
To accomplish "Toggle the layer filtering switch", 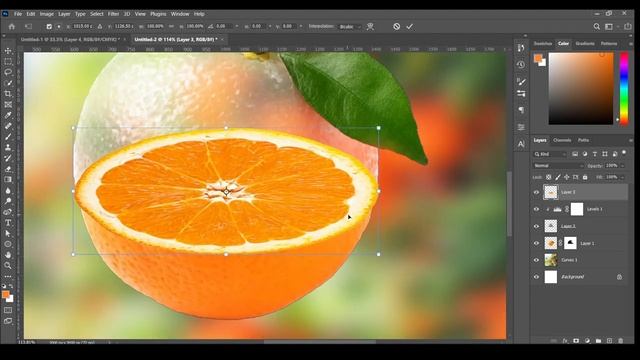I will point(624,153).
